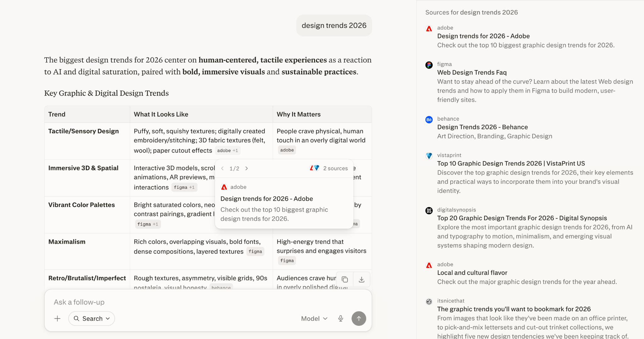Click "Sources for design trends 2026" panel title
Screen dimensions: 644x339
click(472, 13)
